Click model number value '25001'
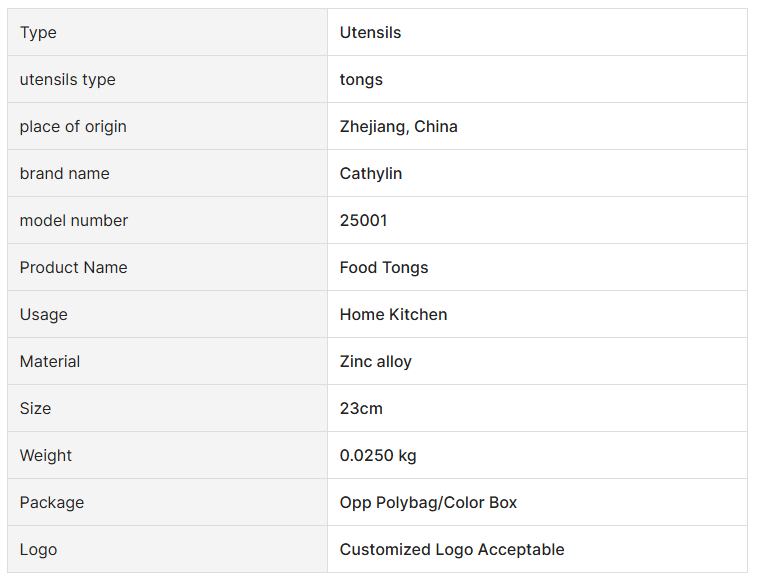The height and width of the screenshot is (584, 759). click(x=363, y=221)
